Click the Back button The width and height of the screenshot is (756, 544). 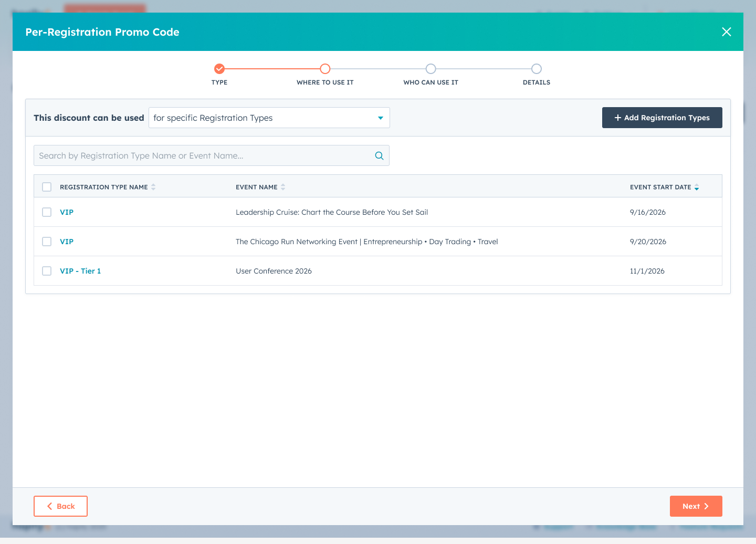[x=60, y=506]
